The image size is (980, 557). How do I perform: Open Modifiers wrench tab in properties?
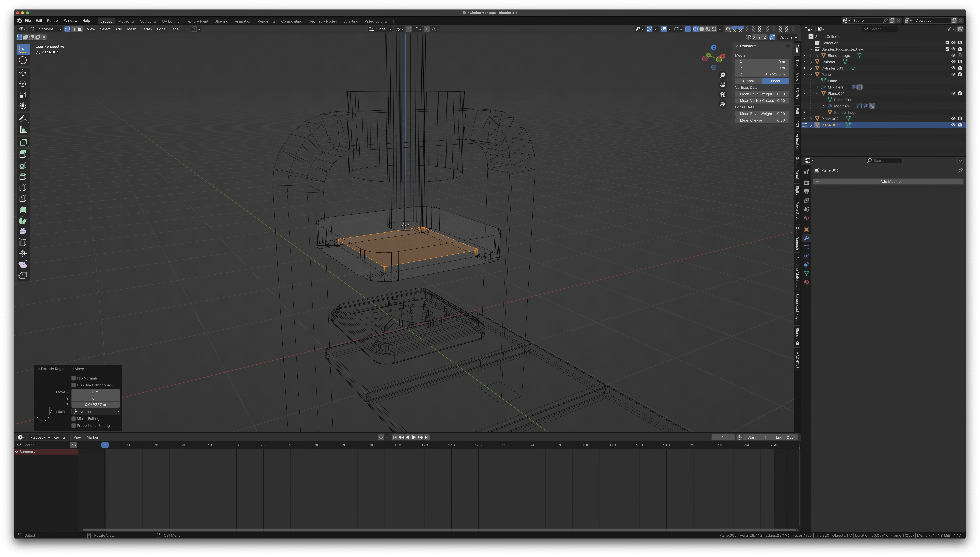point(806,238)
